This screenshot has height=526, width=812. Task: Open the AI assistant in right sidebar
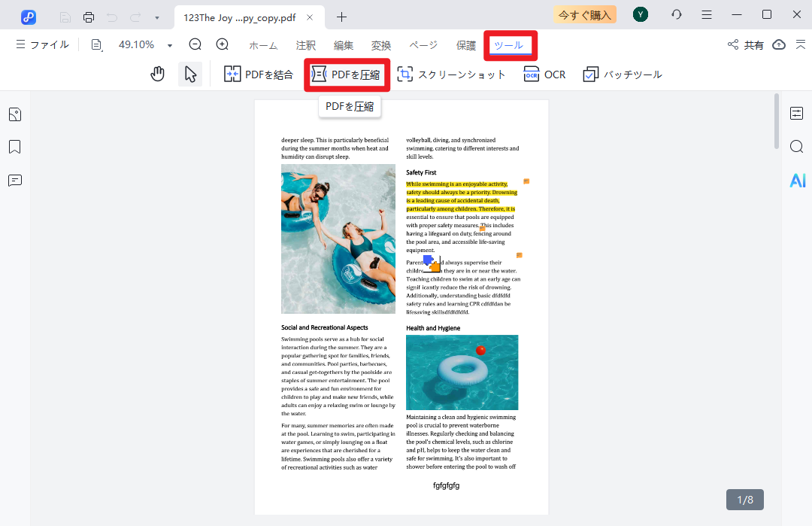click(797, 180)
